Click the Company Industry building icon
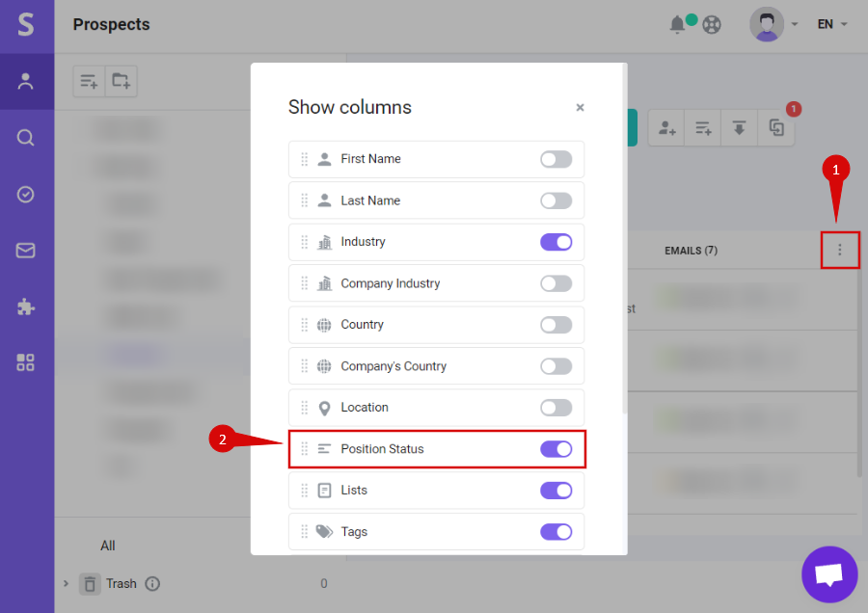The image size is (868, 613). [x=324, y=283]
